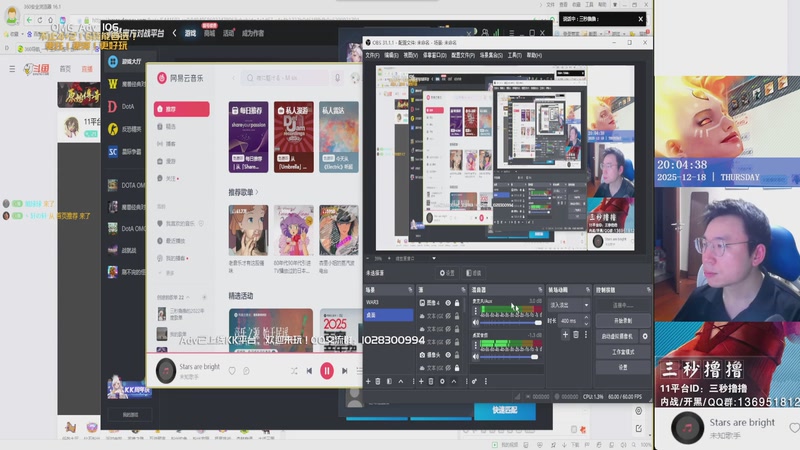
Task: Open scene filters icon in Scenes toolbar
Action: 389,381
